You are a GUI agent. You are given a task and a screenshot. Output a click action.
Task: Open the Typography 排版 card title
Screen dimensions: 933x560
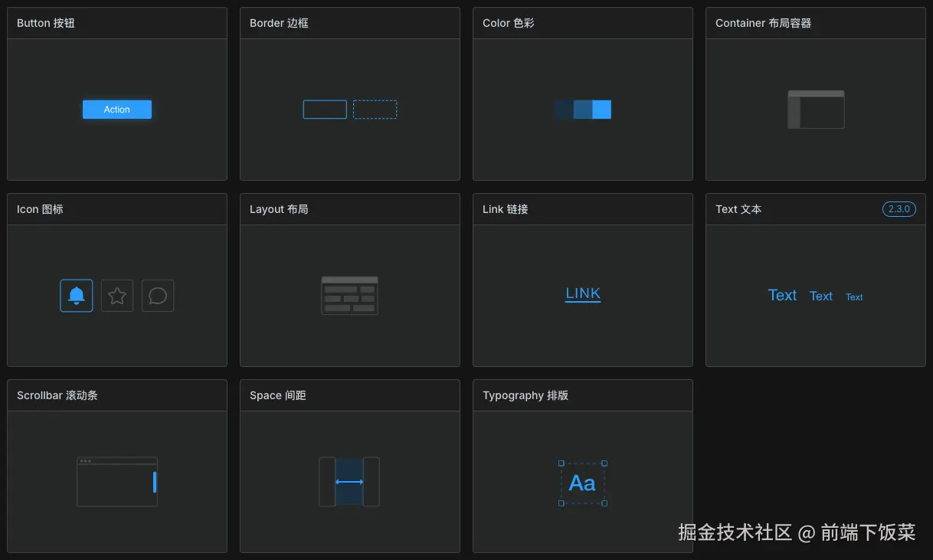(525, 395)
